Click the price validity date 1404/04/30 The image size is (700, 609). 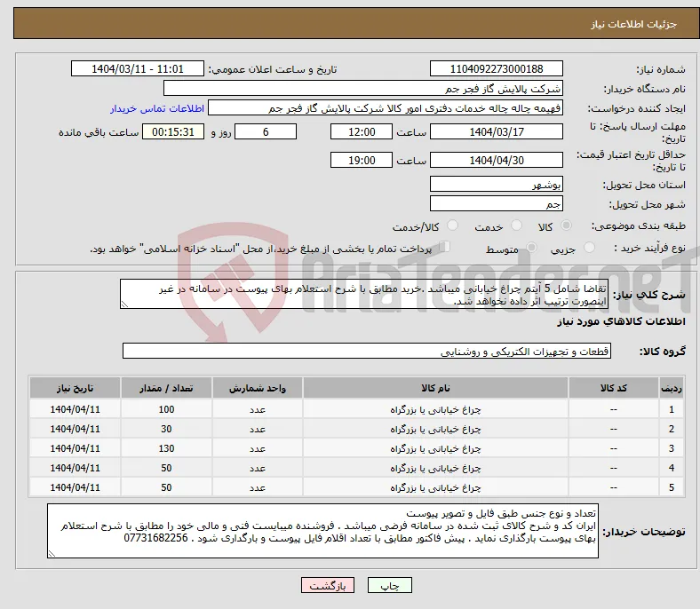(496, 160)
